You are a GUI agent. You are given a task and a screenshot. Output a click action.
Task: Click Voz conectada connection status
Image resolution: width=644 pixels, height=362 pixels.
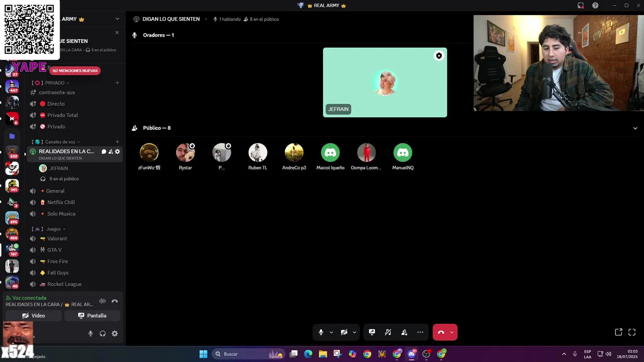click(29, 298)
